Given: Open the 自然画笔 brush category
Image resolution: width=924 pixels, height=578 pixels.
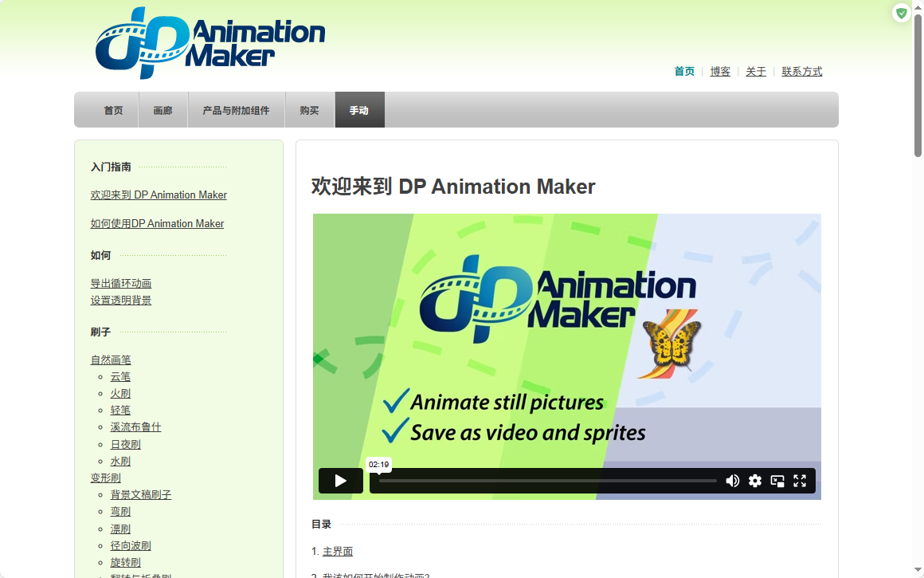Looking at the screenshot, I should pos(111,360).
